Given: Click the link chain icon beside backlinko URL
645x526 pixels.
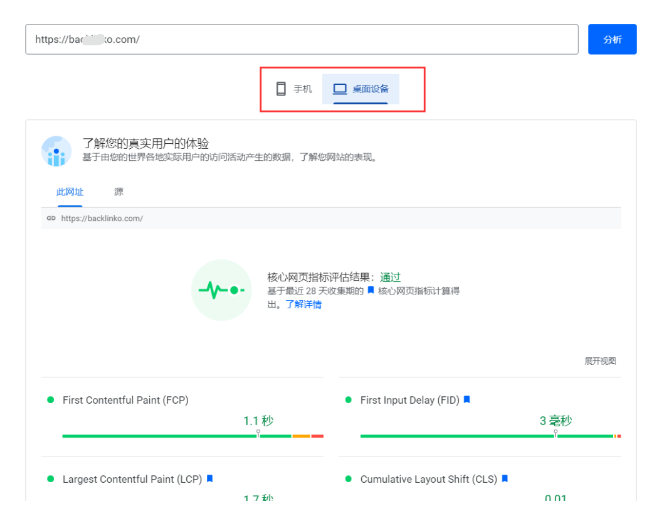Looking at the screenshot, I should (x=51, y=218).
